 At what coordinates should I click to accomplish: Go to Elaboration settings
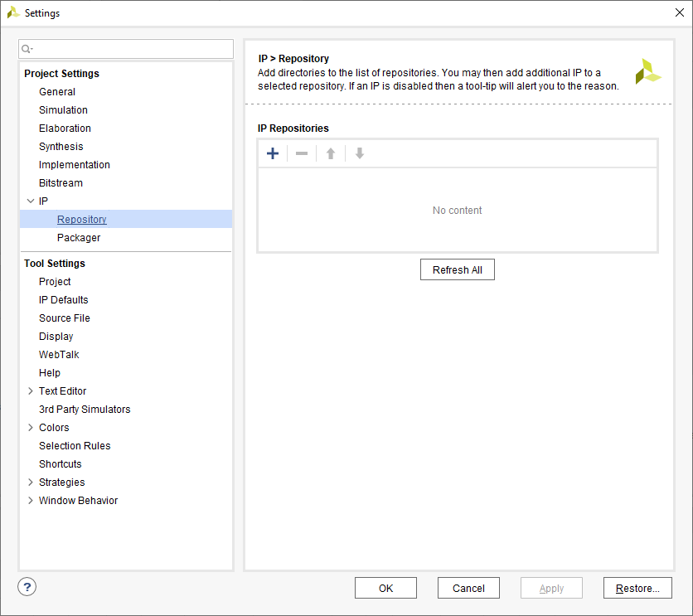[65, 129]
